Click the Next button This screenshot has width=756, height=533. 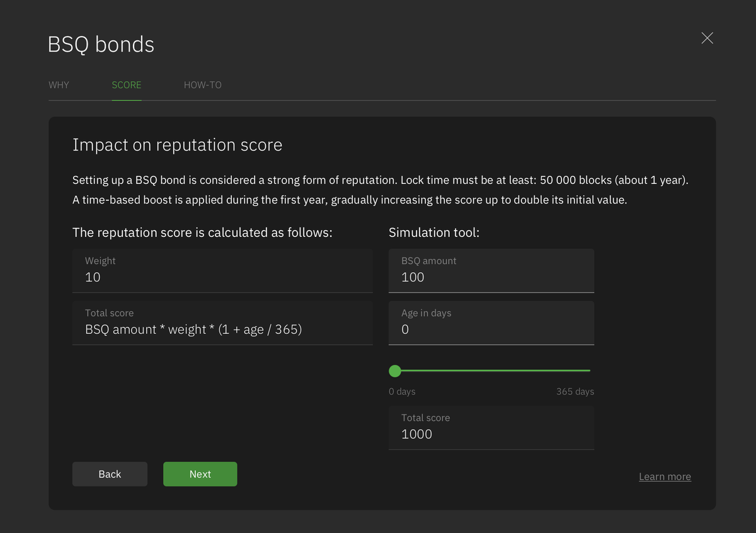pyautogui.click(x=200, y=474)
